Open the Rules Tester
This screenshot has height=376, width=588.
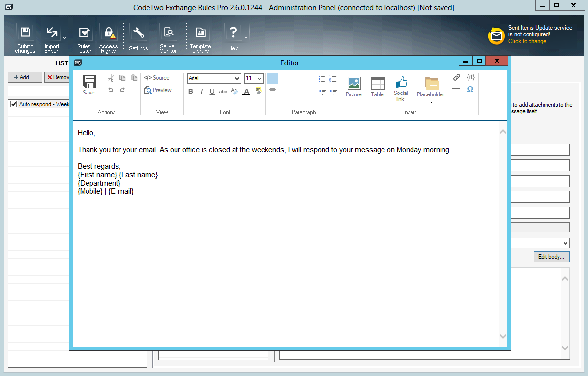tap(84, 38)
